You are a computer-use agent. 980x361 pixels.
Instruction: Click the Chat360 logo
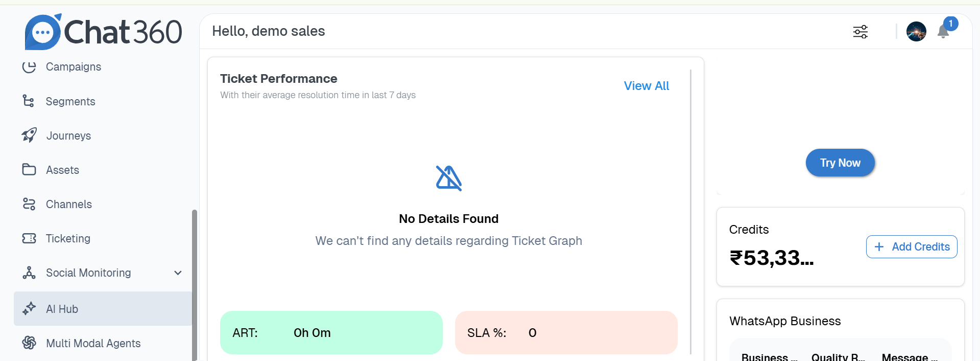point(103,32)
